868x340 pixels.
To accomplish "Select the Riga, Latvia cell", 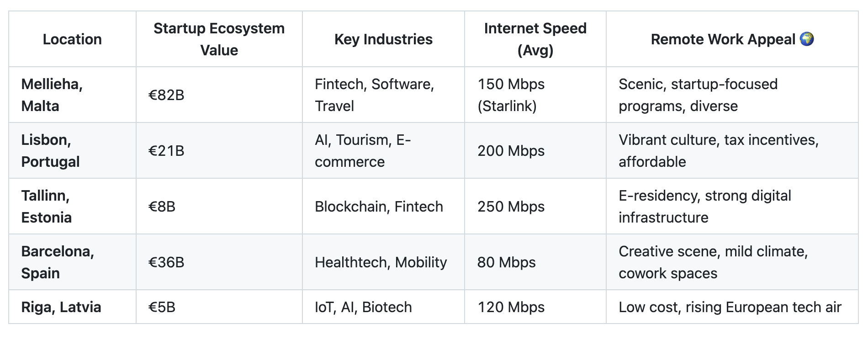I will click(x=72, y=307).
